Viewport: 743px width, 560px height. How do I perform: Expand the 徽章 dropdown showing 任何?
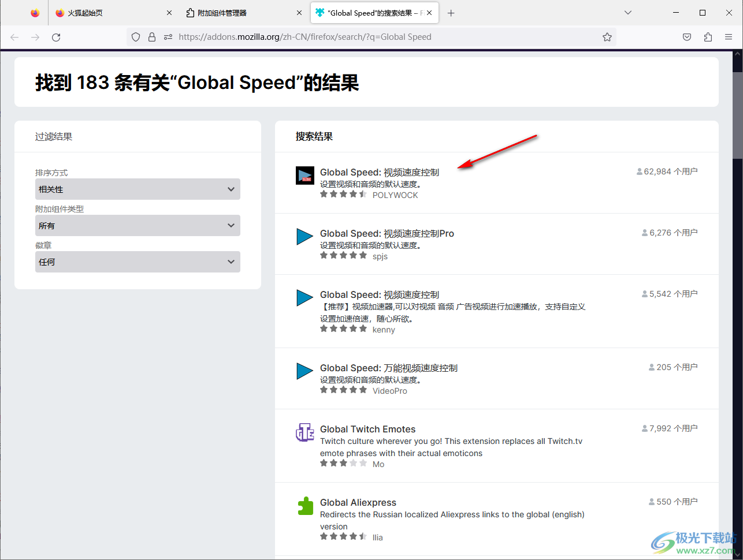coord(138,262)
